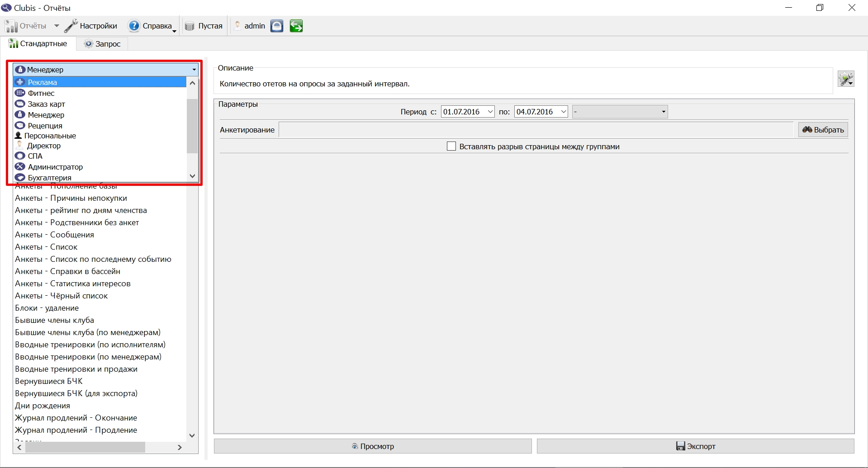Open Справка help question-mark icon

tap(134, 26)
